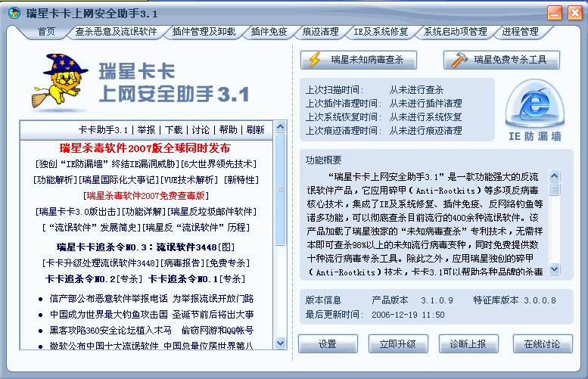
Task: Open news 黑客攻陷360安全论坛植入木马
Action: click(x=151, y=331)
